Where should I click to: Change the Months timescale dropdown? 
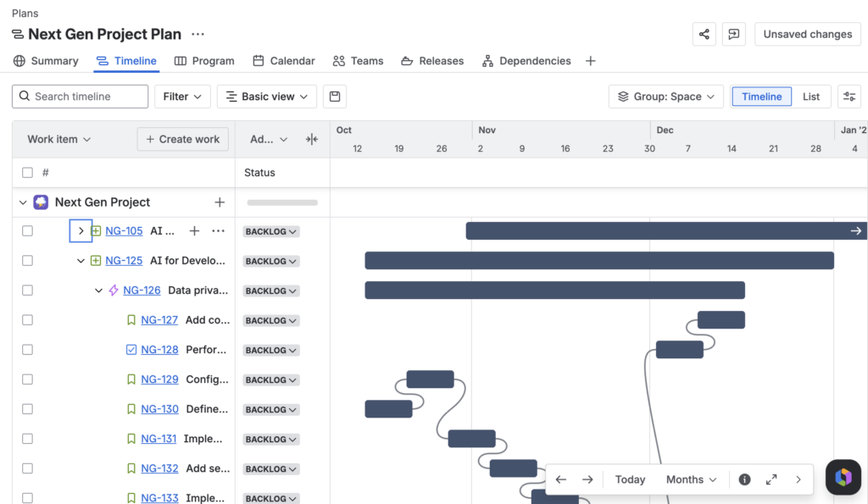[691, 479]
